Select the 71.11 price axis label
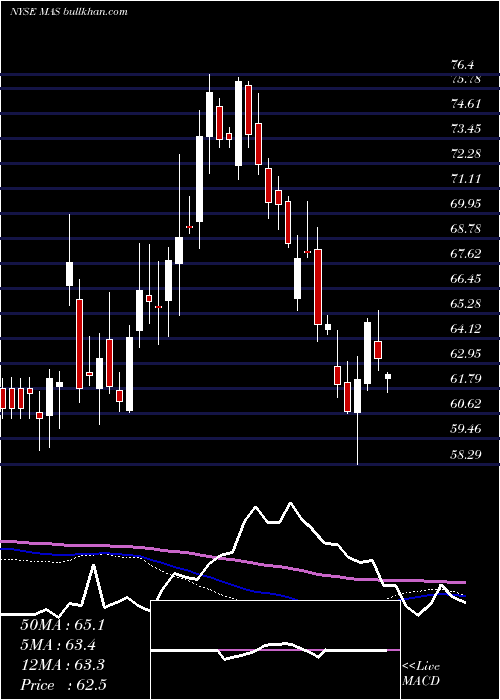500x700 pixels. coord(467,179)
